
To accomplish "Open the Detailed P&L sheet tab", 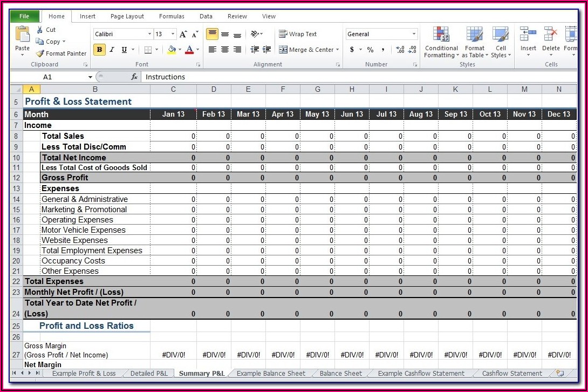I will pyautogui.click(x=149, y=373).
